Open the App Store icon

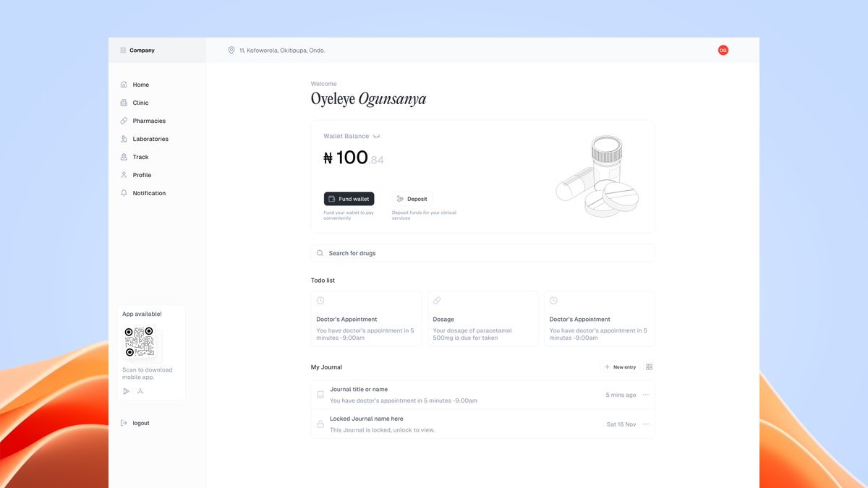pos(140,391)
